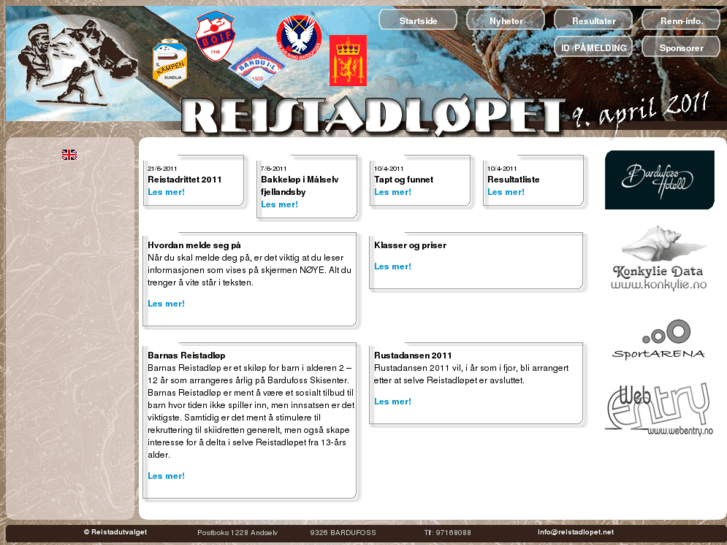The image size is (727, 545).
Task: Click the Bardu I.L diamond logo
Action: (x=257, y=68)
